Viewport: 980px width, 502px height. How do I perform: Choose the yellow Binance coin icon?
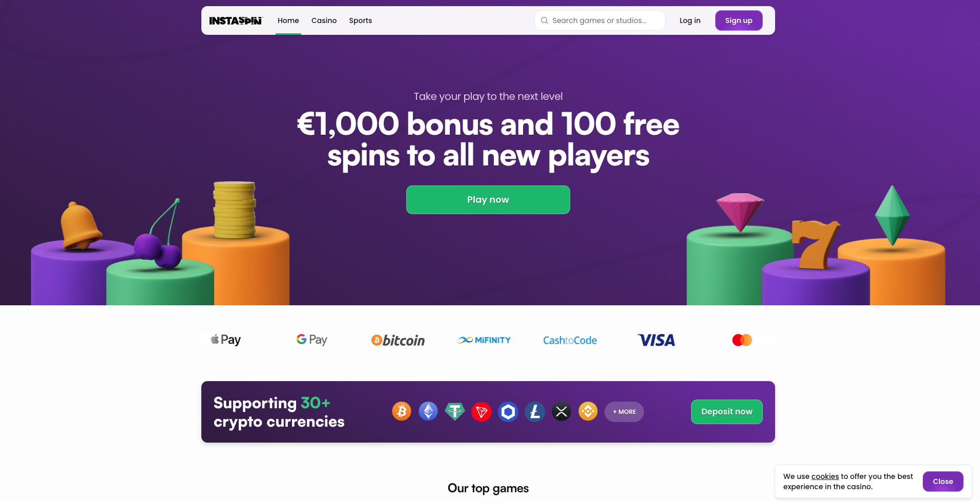click(x=588, y=411)
